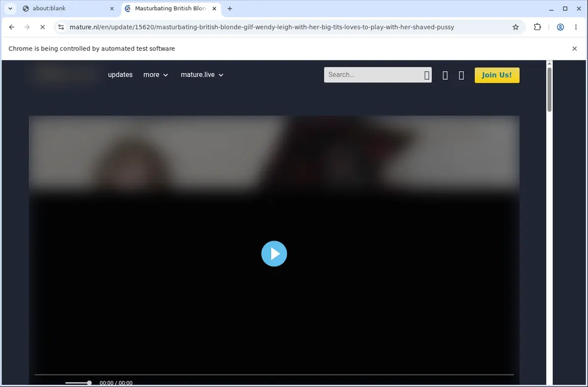Adjust the video volume slider
The height and width of the screenshot is (387, 588).
(77, 383)
